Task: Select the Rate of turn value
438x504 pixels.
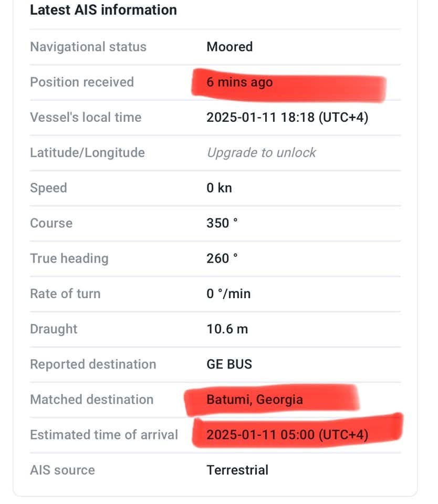Action: click(228, 294)
